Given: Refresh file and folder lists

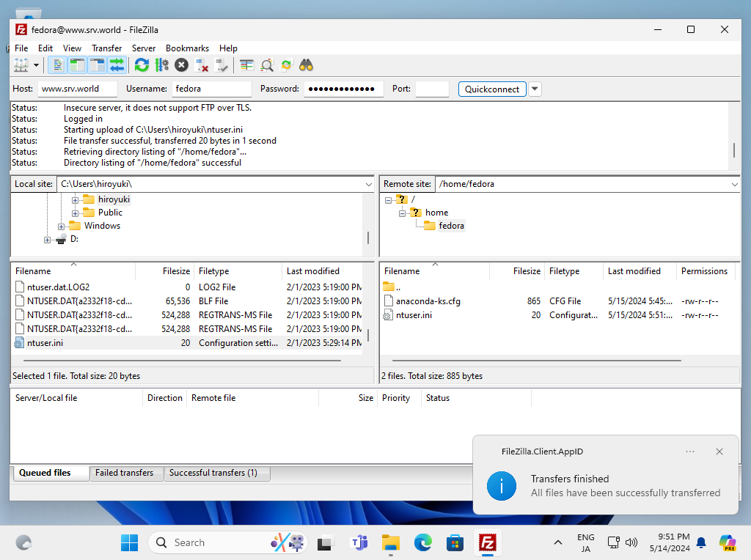Looking at the screenshot, I should click(142, 65).
